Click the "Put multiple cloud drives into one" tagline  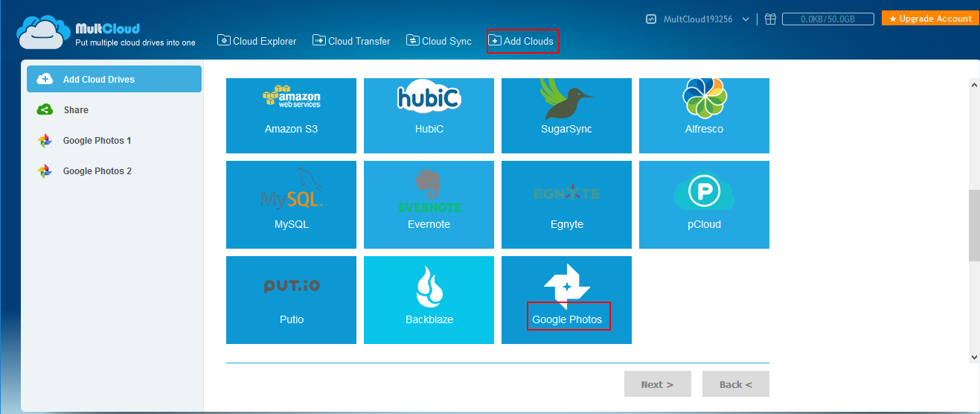135,42
